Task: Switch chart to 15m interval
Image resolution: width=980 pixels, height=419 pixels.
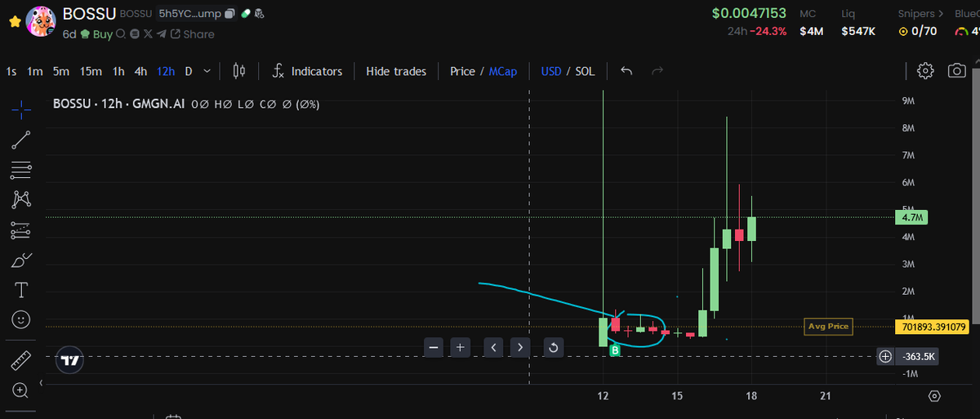Action: tap(91, 71)
